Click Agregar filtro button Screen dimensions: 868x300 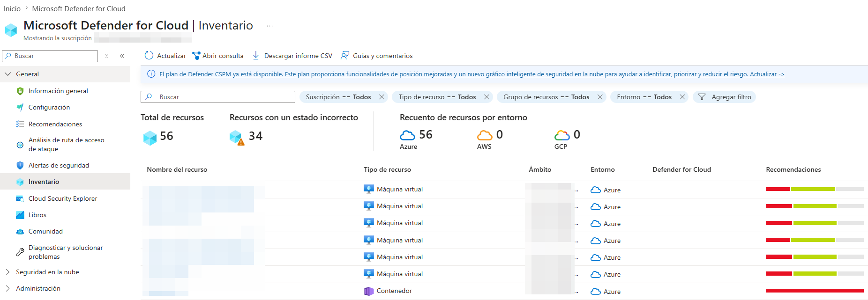pyautogui.click(x=725, y=97)
